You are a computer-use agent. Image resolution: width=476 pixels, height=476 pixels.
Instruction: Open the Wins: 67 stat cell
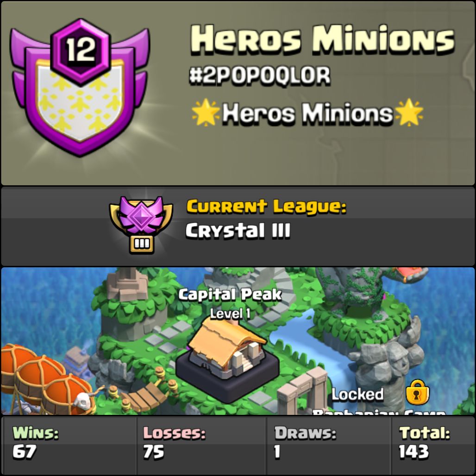point(69,445)
